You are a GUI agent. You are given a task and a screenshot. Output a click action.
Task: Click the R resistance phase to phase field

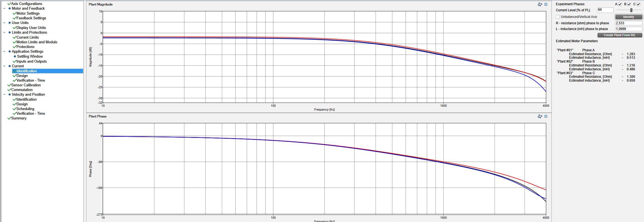(x=628, y=23)
